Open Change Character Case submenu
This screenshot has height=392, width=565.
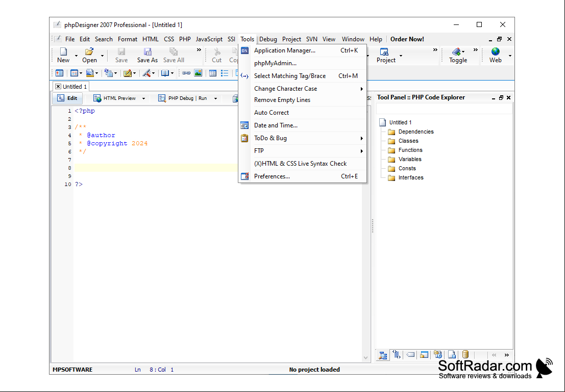coord(302,89)
